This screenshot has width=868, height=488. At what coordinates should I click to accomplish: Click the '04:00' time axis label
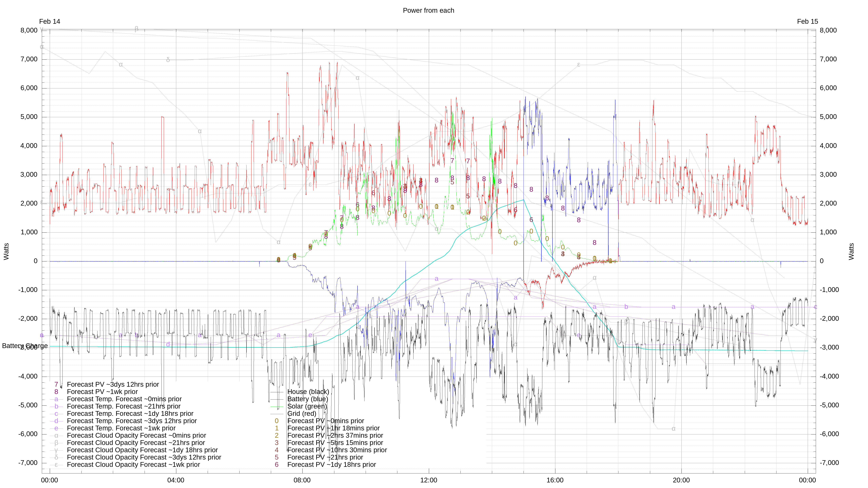click(x=176, y=480)
